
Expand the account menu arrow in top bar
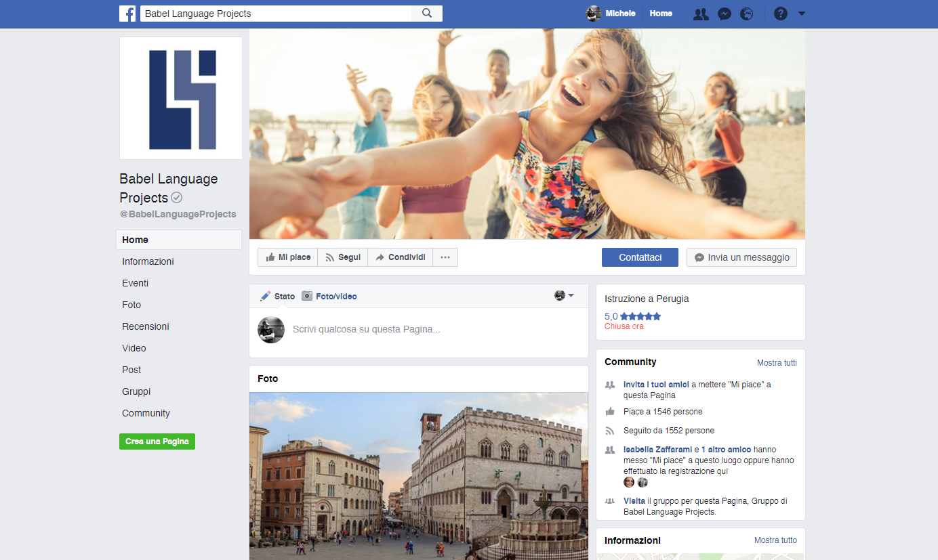802,14
